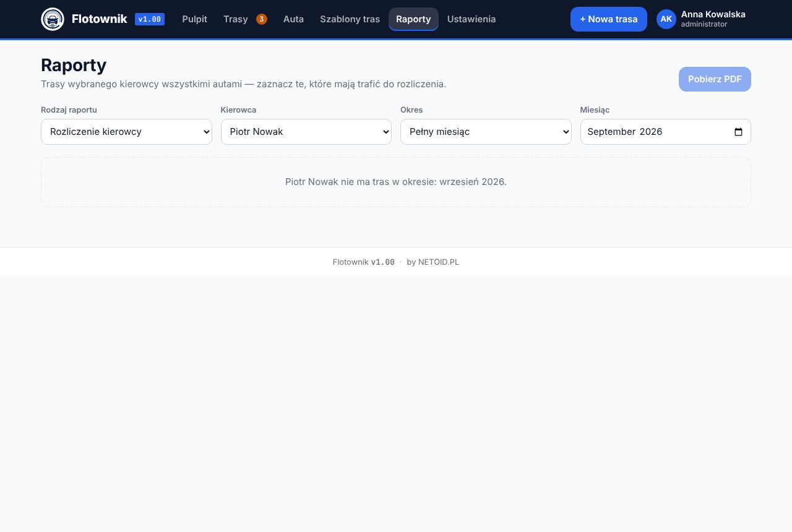
Task: Click the Miesiąc field showing September 2026
Action: (666, 132)
